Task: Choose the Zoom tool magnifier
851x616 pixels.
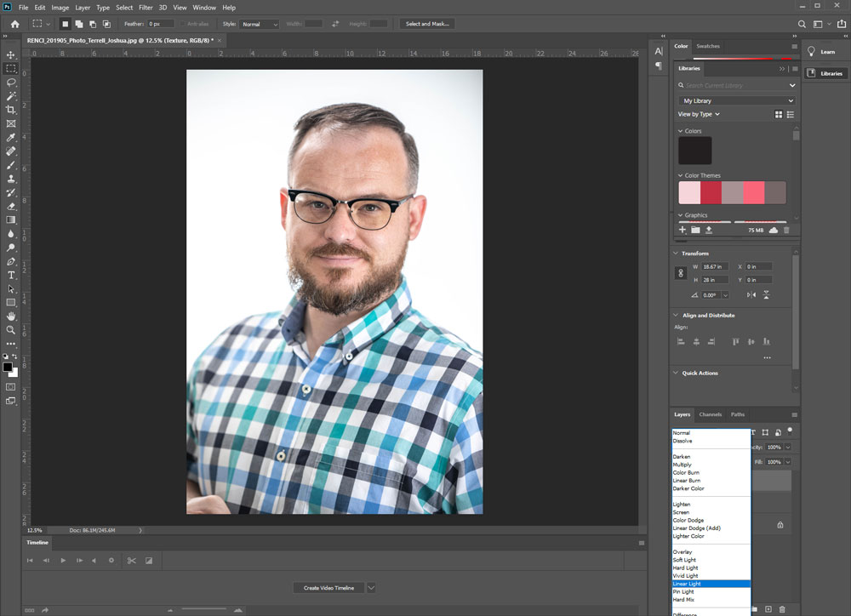Action: click(x=11, y=329)
